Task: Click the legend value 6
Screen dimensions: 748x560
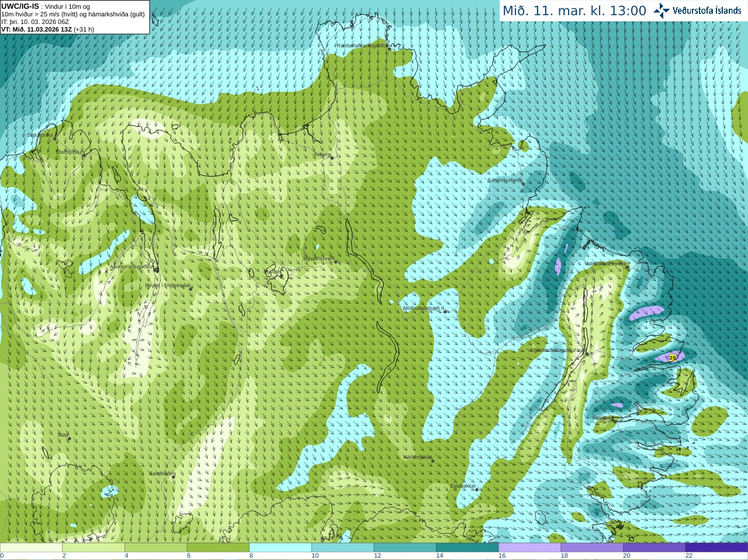Action: tap(189, 556)
